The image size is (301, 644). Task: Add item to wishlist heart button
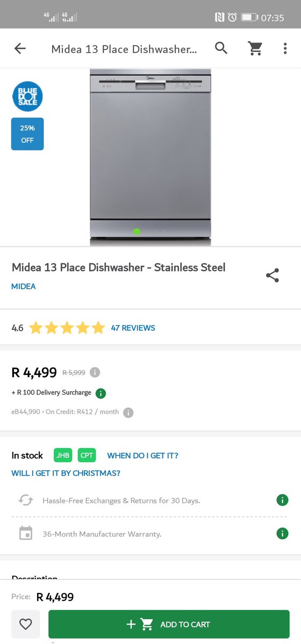[26, 624]
